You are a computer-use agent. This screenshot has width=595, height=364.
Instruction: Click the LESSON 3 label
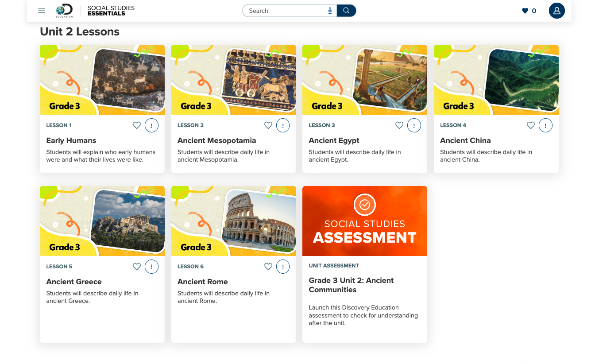[322, 125]
